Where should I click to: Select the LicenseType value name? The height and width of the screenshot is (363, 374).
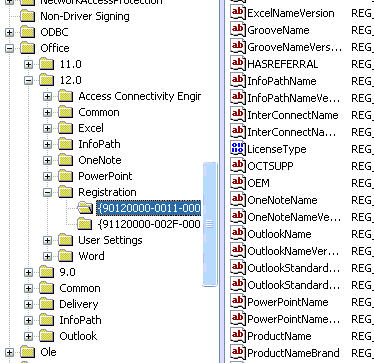(x=277, y=149)
